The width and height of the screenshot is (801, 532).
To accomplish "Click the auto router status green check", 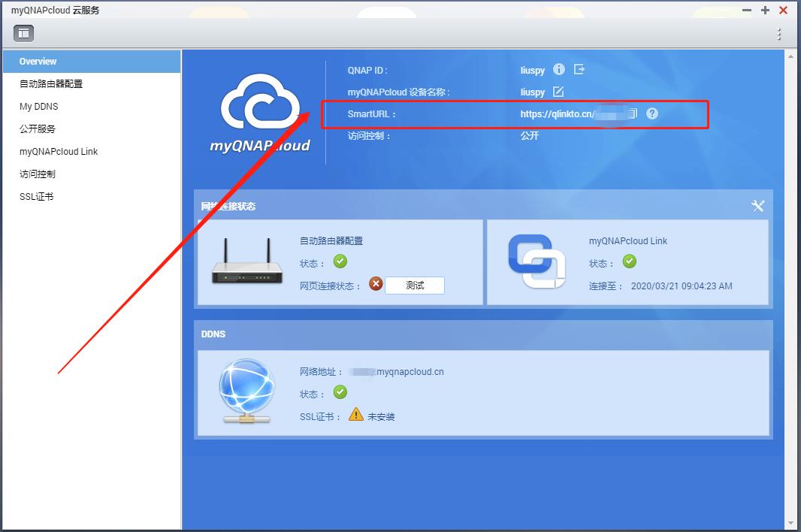I will (340, 261).
